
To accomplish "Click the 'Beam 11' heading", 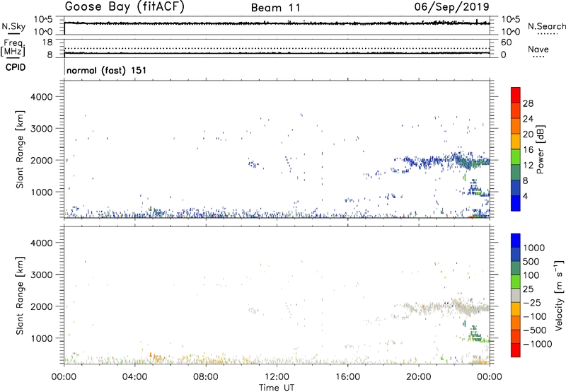I will (276, 8).
